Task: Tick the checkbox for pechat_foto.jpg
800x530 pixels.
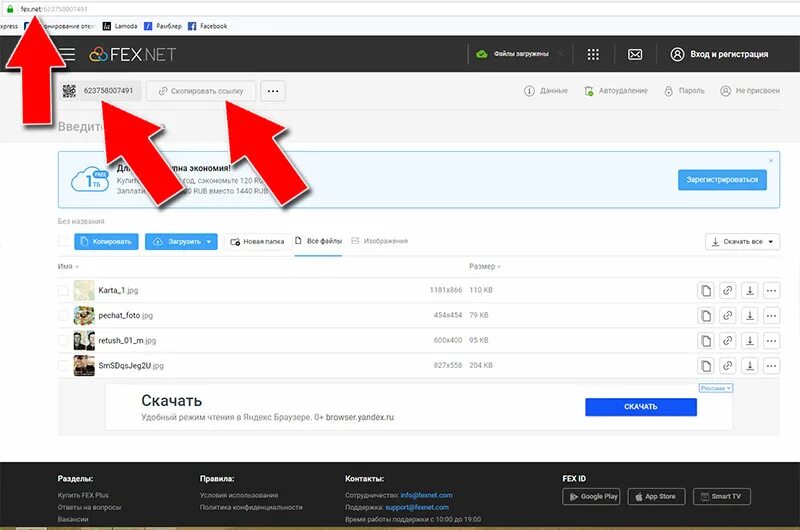Action: pos(63,315)
